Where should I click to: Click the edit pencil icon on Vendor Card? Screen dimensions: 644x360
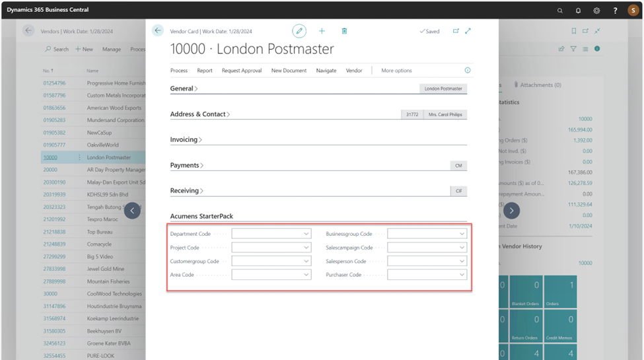pyautogui.click(x=299, y=31)
